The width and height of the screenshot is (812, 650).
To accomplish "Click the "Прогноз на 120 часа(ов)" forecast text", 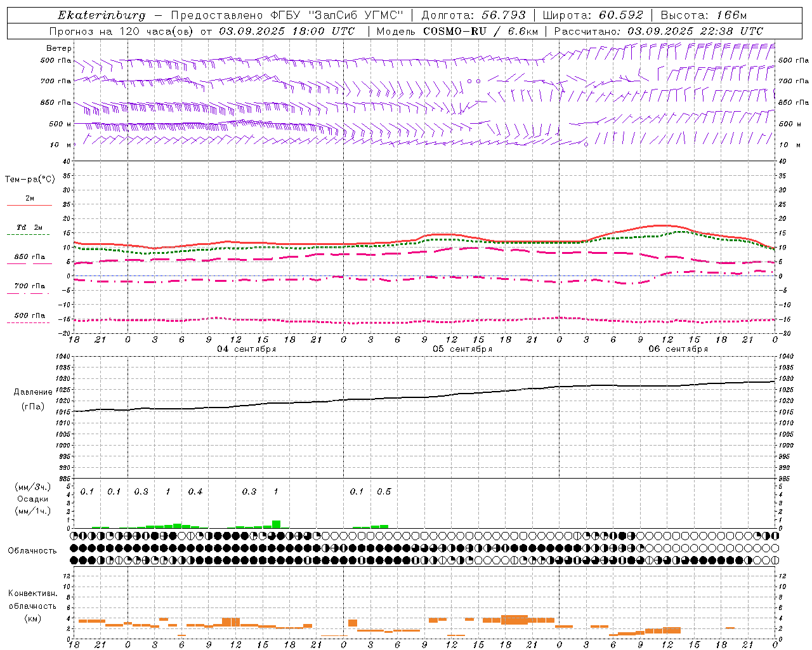I will pyautogui.click(x=122, y=31).
